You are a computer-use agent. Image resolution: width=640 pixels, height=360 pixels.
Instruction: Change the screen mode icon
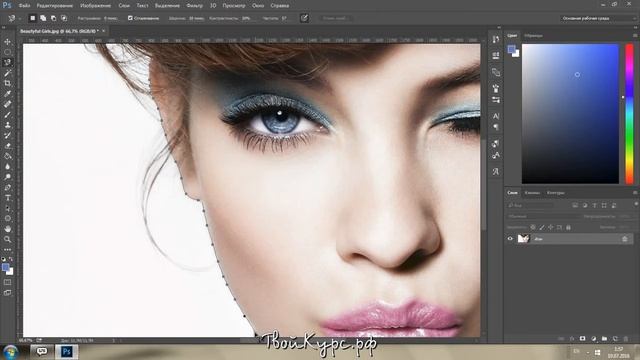click(7, 293)
